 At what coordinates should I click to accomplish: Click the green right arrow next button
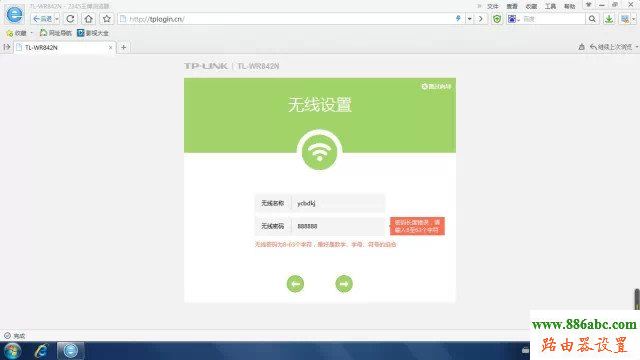(344, 284)
